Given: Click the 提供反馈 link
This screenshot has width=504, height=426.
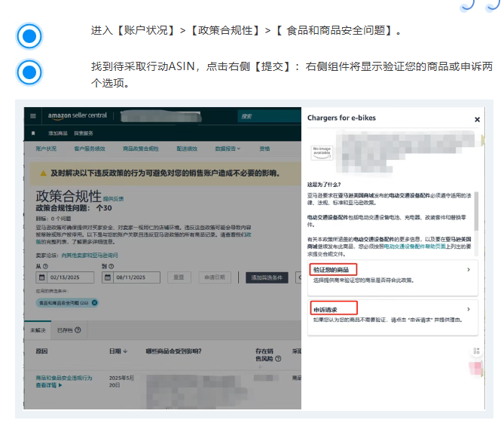Looking at the screenshot, I should point(114,199).
